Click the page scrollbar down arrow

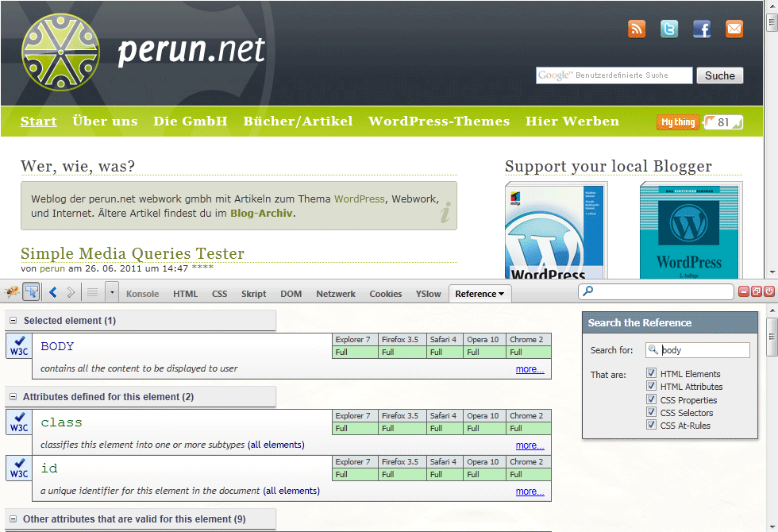pos(772,272)
